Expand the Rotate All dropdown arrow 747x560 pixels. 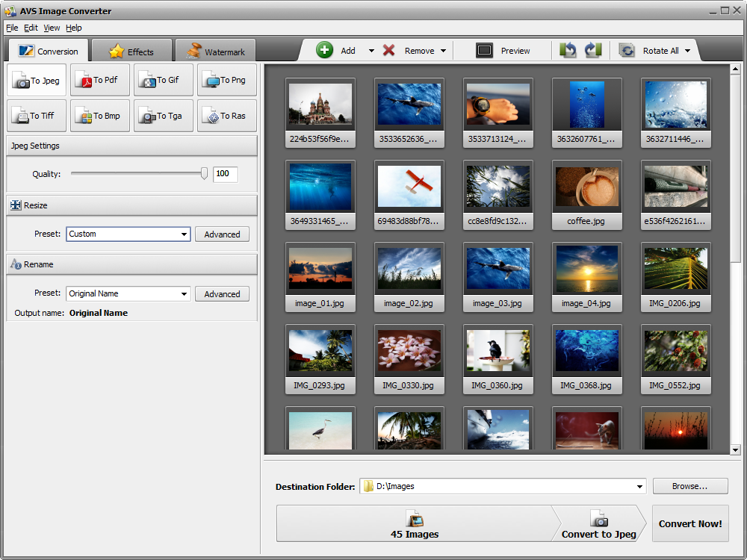687,51
